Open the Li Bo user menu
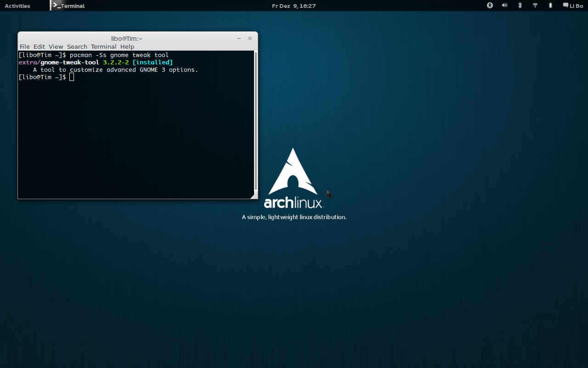 (x=573, y=6)
